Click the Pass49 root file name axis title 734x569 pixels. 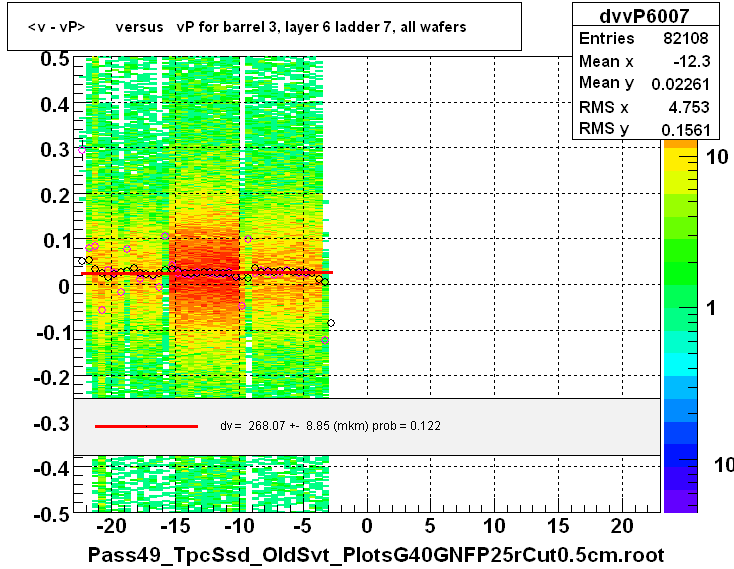pos(376,555)
